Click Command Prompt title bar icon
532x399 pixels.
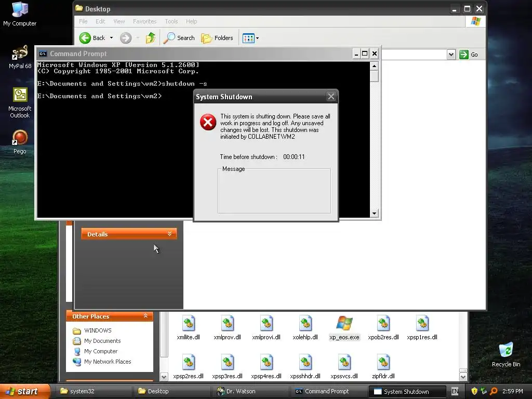click(43, 54)
